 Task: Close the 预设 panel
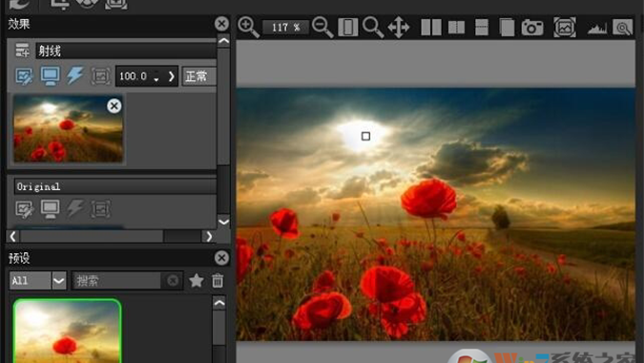click(221, 258)
